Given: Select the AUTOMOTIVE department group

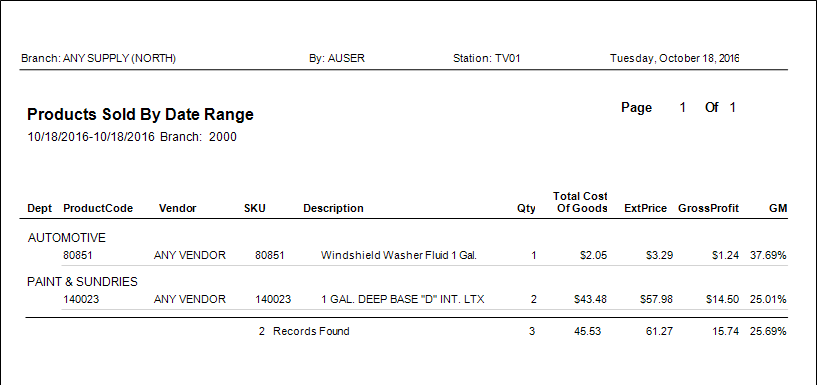Looking at the screenshot, I should (67, 238).
